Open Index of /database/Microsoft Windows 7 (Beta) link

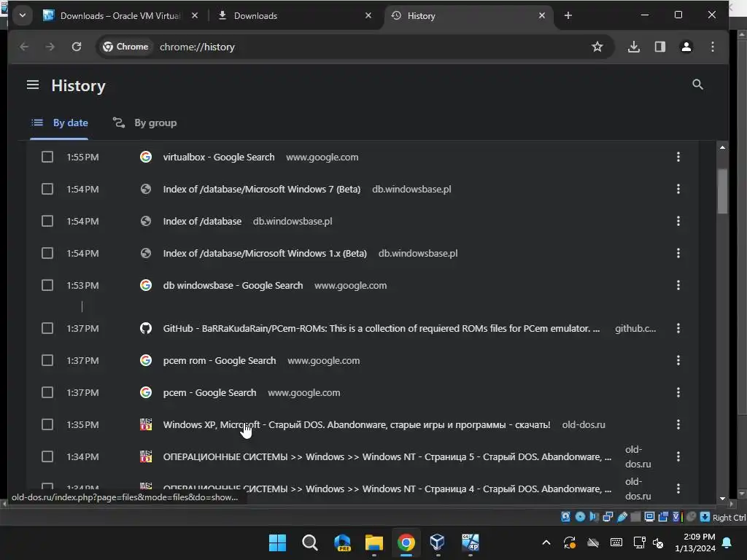coord(262,189)
